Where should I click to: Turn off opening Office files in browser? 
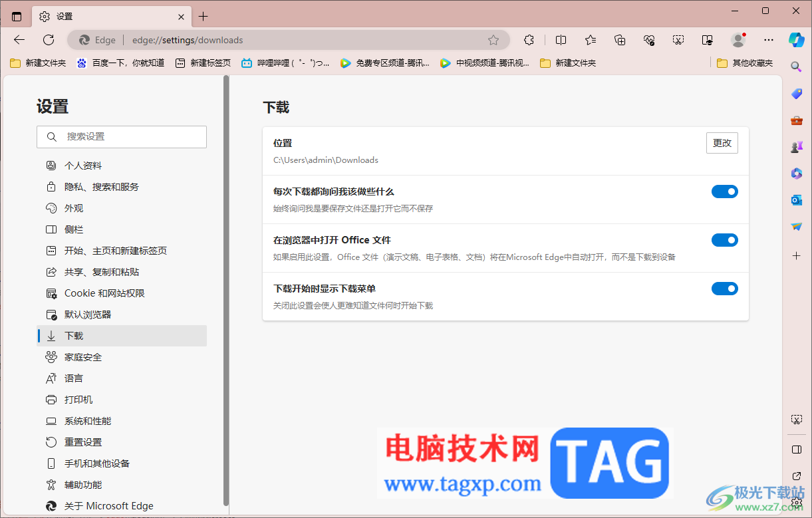[724, 239]
